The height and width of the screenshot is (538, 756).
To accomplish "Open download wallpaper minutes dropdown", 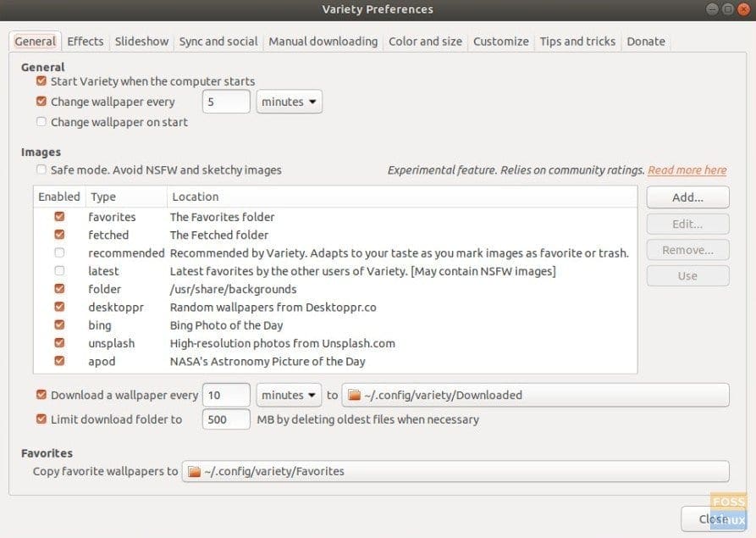I will pos(289,395).
